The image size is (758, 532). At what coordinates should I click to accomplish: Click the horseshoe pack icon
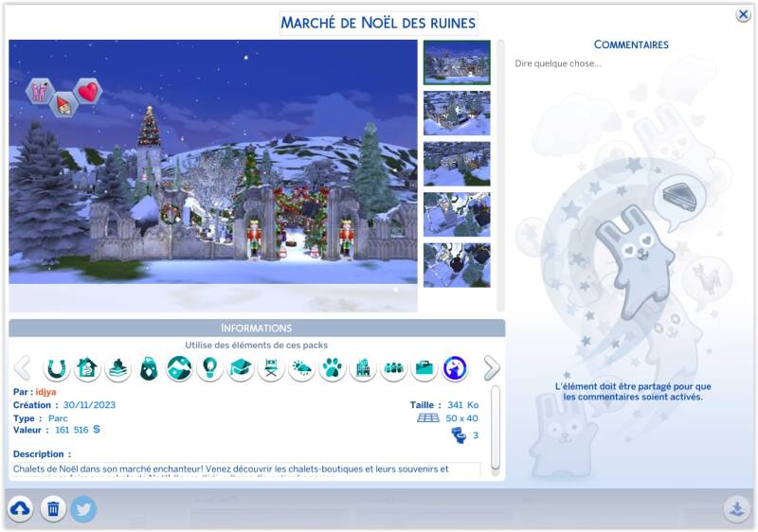coord(57,369)
